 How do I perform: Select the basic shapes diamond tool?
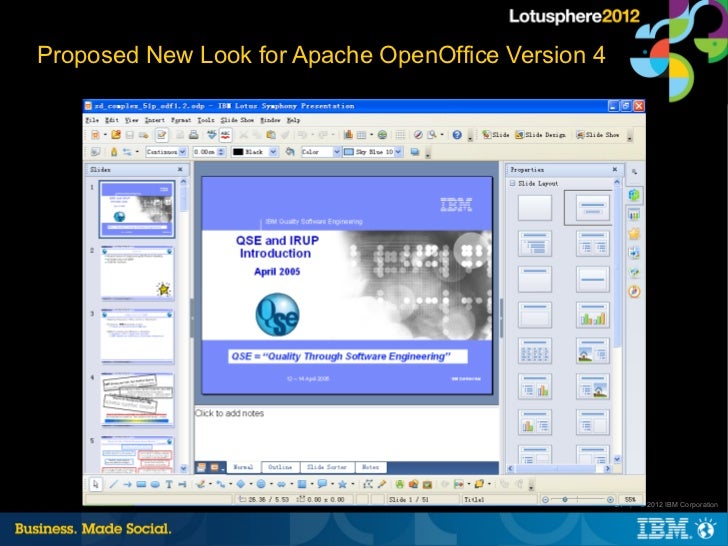point(241,484)
